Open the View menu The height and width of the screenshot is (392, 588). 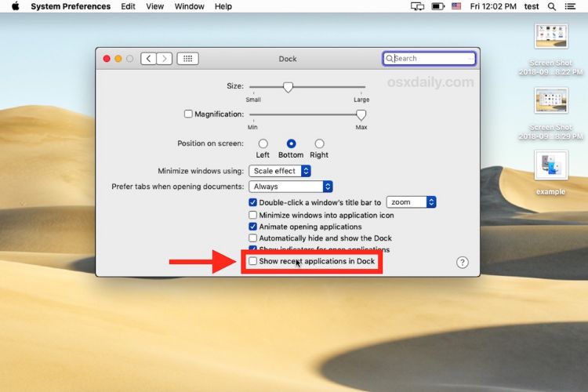point(155,6)
